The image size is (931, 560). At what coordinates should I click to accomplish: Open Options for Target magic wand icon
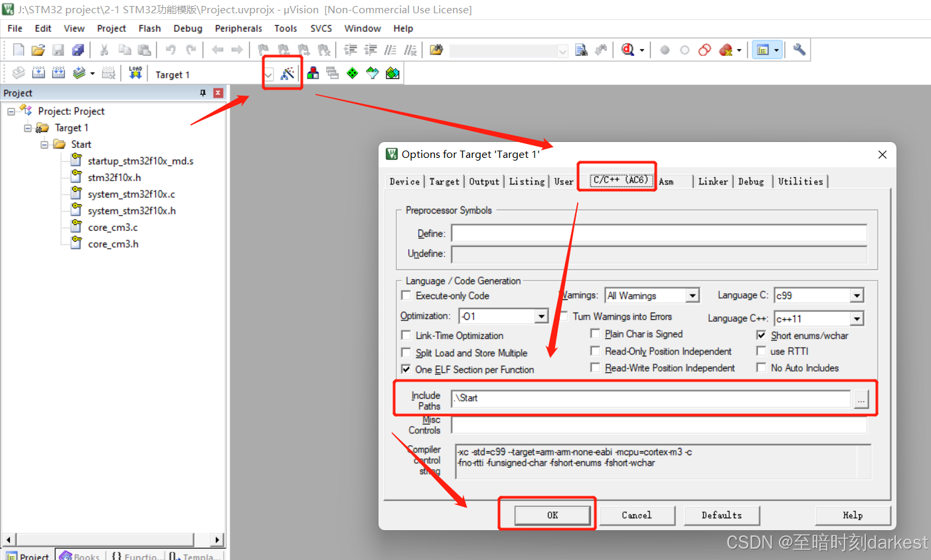(x=287, y=73)
